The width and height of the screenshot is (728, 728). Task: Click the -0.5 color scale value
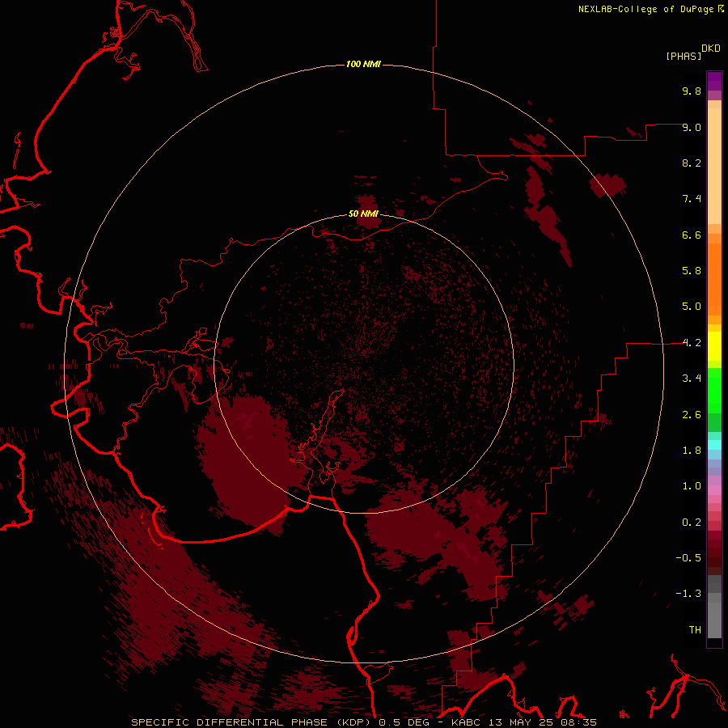(x=688, y=558)
